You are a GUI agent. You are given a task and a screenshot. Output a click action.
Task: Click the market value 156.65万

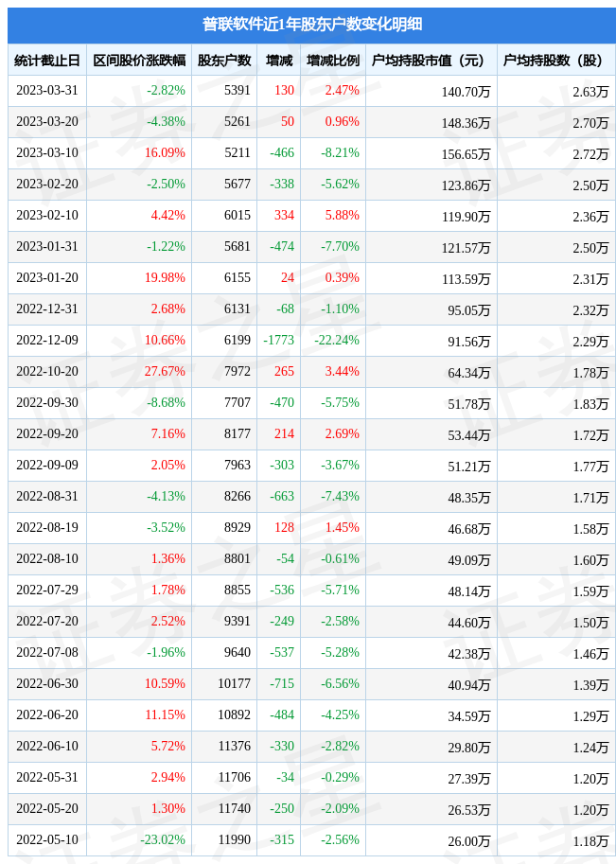pyautogui.click(x=466, y=153)
